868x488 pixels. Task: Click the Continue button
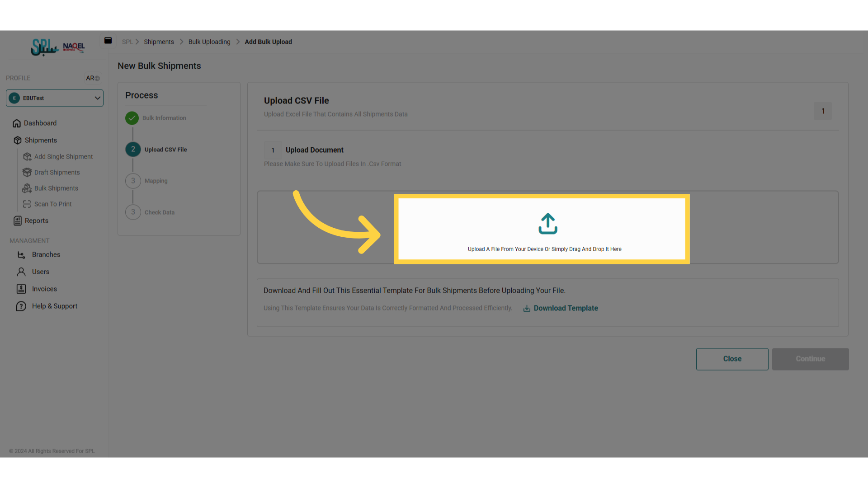[810, 359]
